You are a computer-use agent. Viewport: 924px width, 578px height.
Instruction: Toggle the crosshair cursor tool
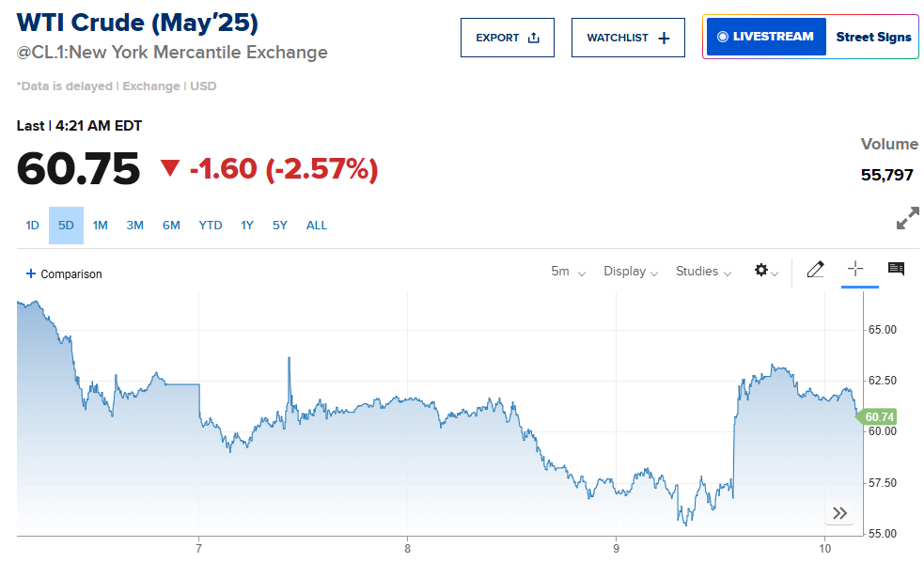click(854, 270)
